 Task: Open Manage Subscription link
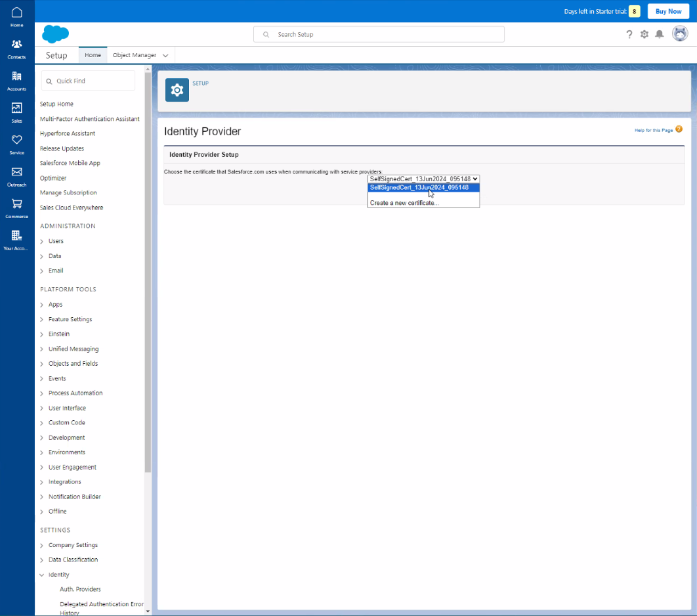pyautogui.click(x=68, y=192)
